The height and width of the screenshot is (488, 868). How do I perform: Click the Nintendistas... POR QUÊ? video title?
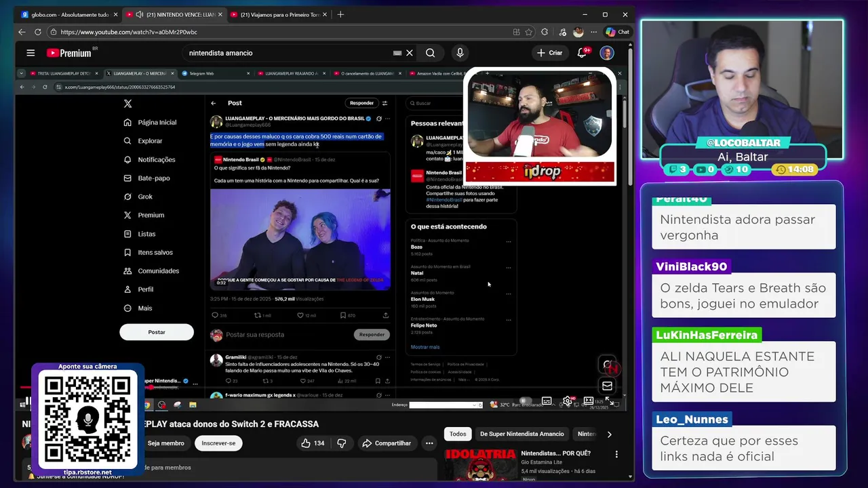click(x=555, y=453)
